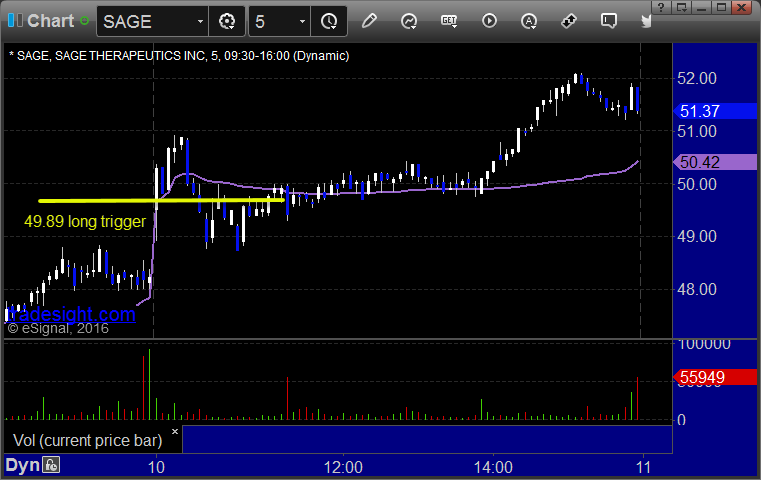Open the clock time template menu
Image resolution: width=761 pixels, height=480 pixels.
coord(329,21)
